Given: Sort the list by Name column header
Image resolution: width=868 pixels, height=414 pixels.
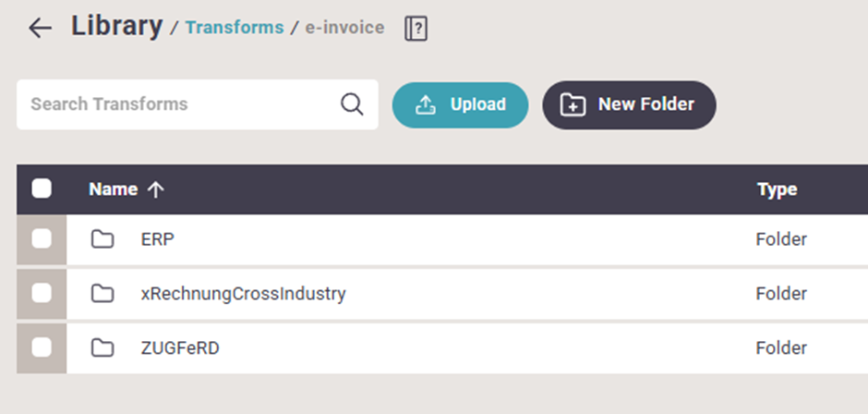Looking at the screenshot, I should pyautogui.click(x=113, y=189).
